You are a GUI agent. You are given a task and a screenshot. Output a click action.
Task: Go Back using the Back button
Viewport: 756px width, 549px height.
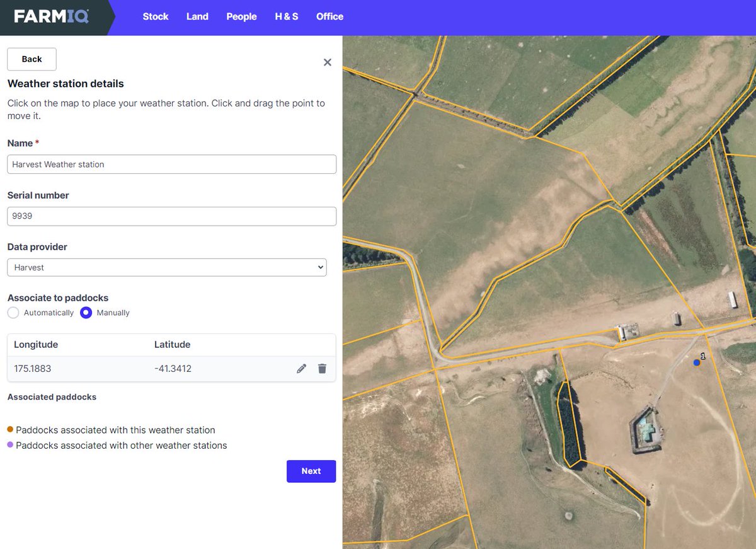pos(31,59)
